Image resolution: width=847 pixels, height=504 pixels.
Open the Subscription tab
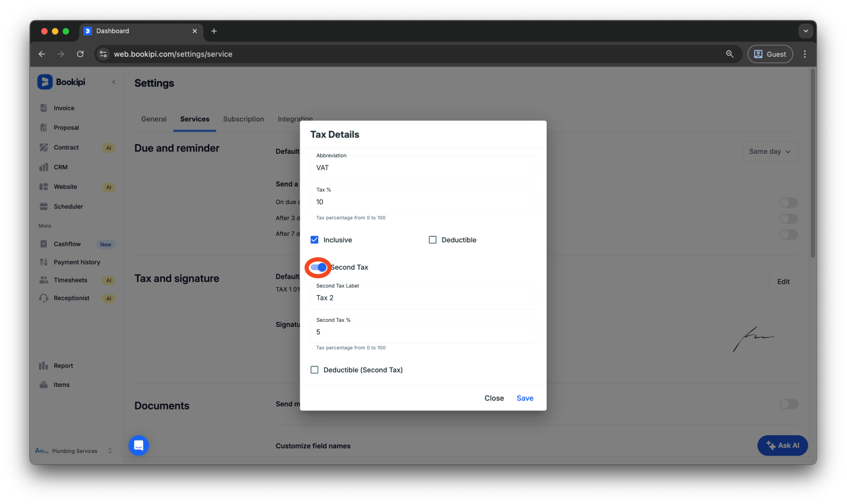244,119
